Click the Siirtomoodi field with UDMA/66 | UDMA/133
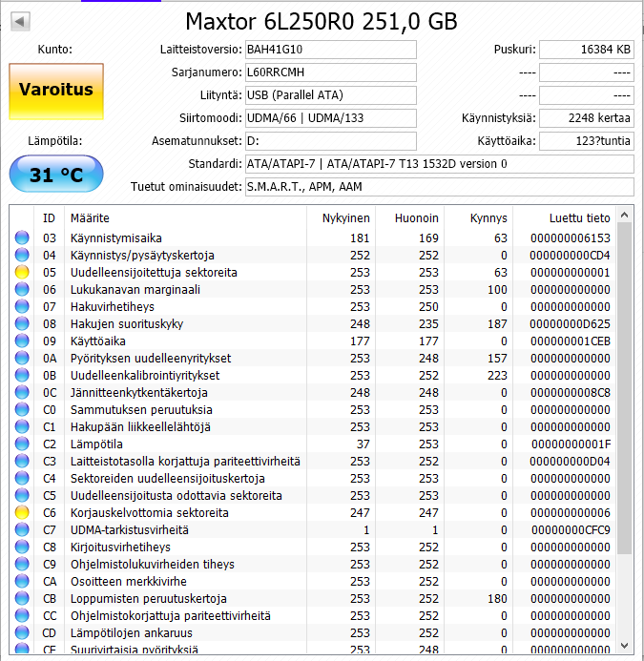644x661 pixels. coord(331,118)
